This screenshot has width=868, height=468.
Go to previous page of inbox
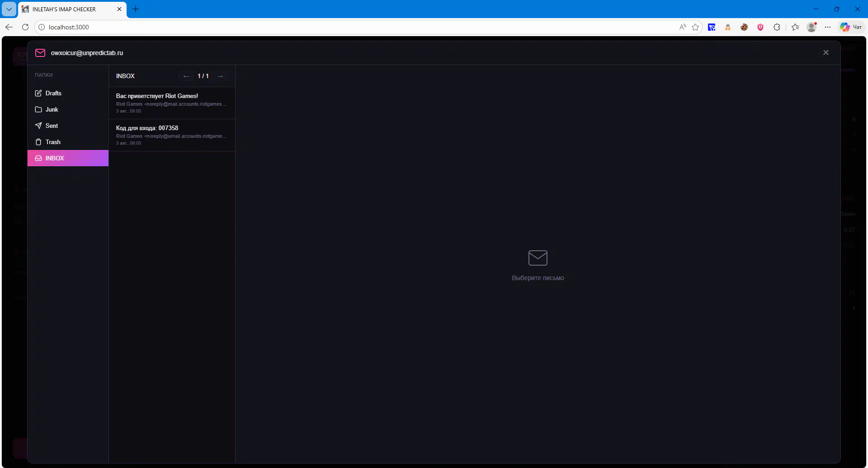tap(186, 76)
